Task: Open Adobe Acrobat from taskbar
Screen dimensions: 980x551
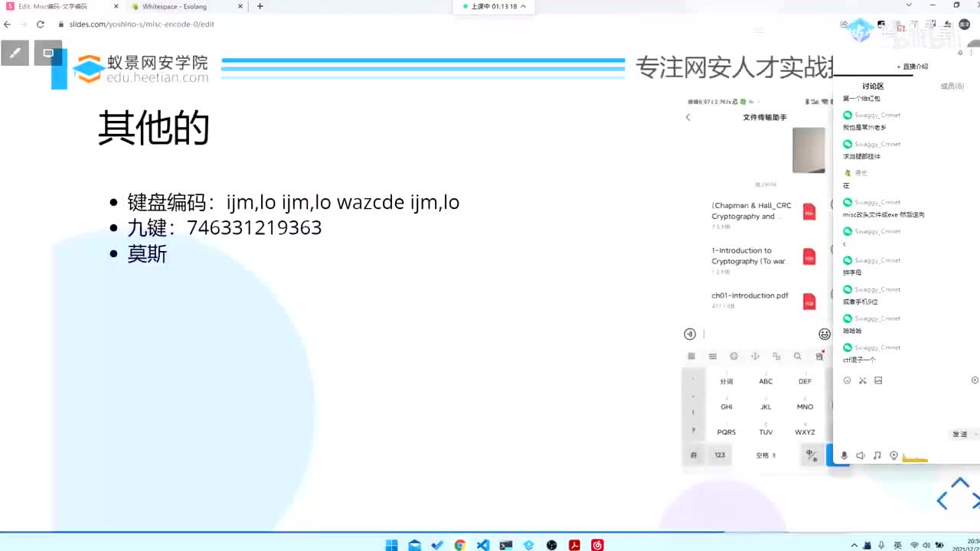Action: pyautogui.click(x=574, y=545)
